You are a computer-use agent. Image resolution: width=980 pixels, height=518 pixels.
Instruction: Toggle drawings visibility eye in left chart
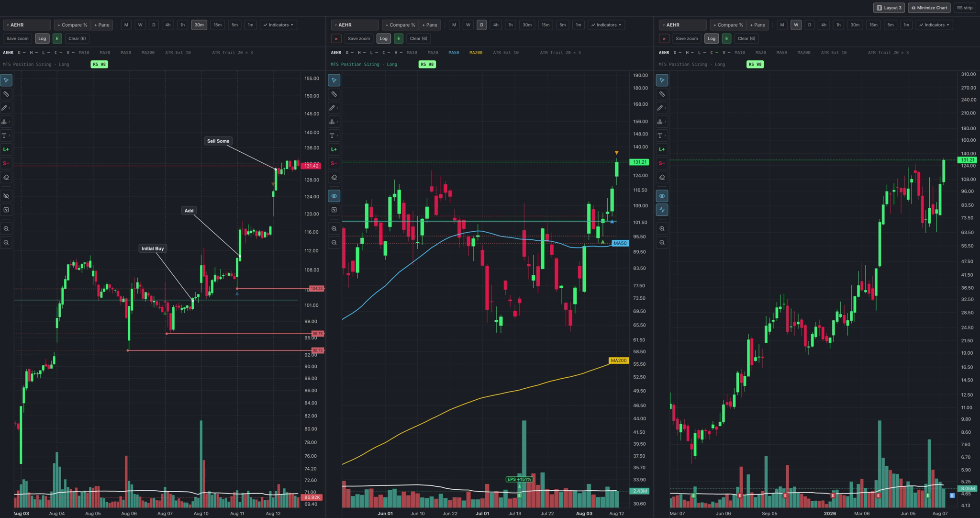point(6,196)
